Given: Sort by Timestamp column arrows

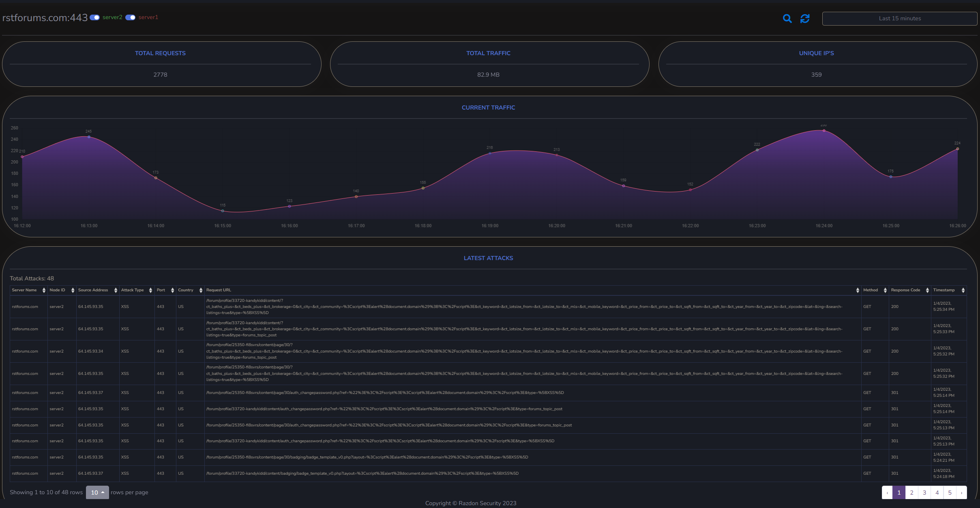Looking at the screenshot, I should [963, 290].
